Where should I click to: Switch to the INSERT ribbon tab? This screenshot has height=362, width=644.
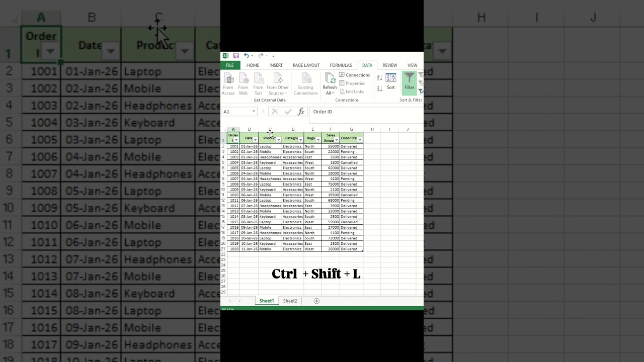pos(276,65)
